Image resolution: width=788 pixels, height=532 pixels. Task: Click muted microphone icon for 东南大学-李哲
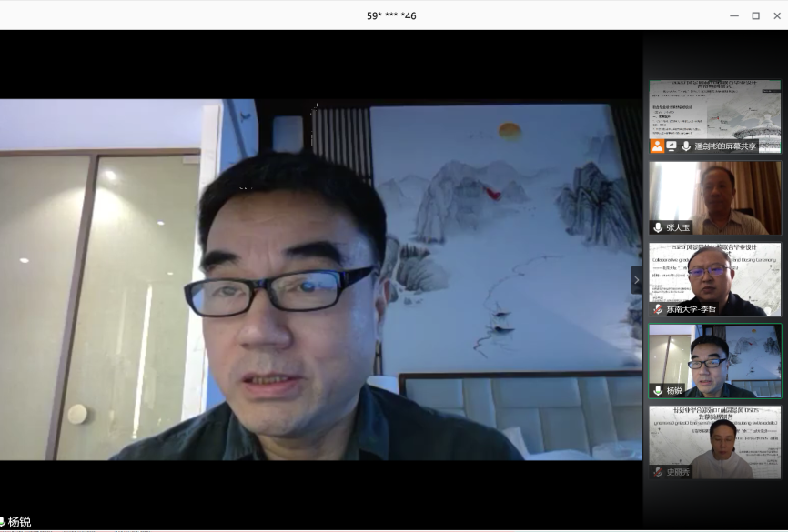[x=658, y=309]
